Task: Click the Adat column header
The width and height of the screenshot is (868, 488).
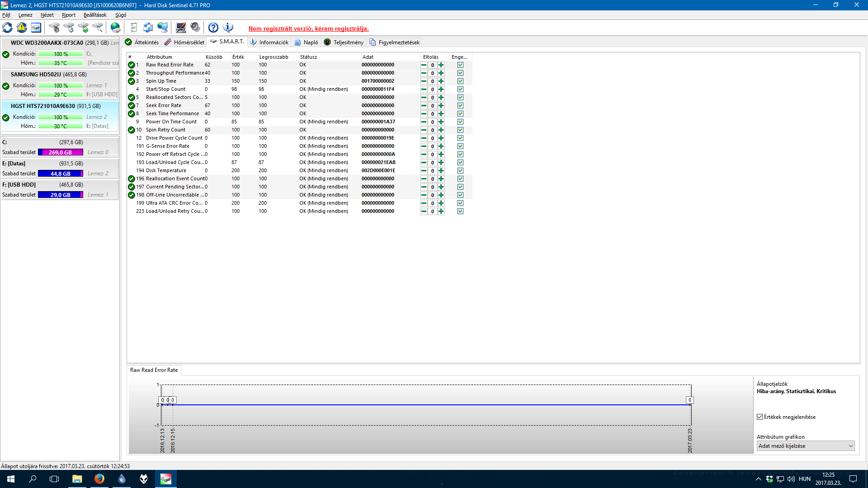Action: [391, 57]
